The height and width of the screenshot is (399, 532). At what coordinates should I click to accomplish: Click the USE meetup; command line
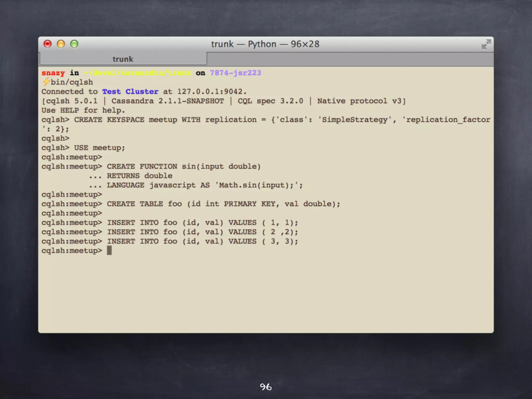click(x=99, y=148)
